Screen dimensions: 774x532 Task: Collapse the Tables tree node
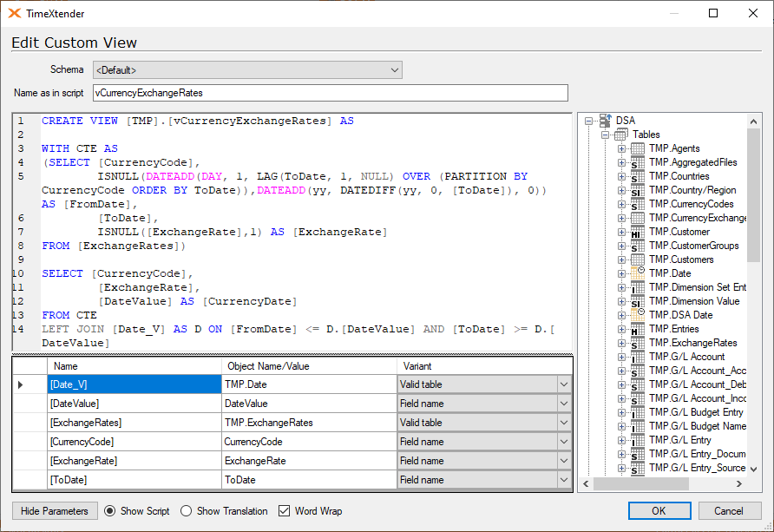coord(605,135)
